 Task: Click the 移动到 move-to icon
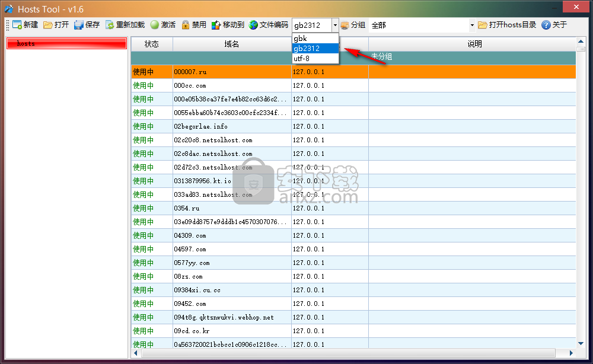coord(216,25)
